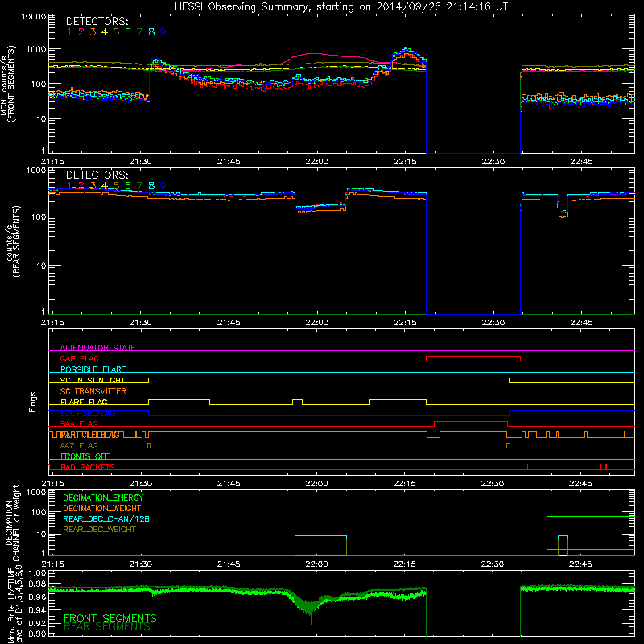Click the DETECTORS: label in front segments panel
The width and height of the screenshot is (644, 644).
pos(97,22)
